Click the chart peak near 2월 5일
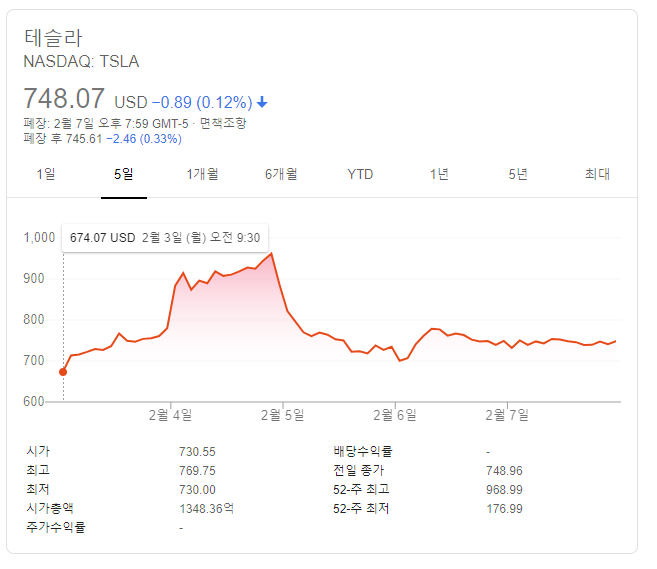The height and width of the screenshot is (569, 657). coord(272,253)
